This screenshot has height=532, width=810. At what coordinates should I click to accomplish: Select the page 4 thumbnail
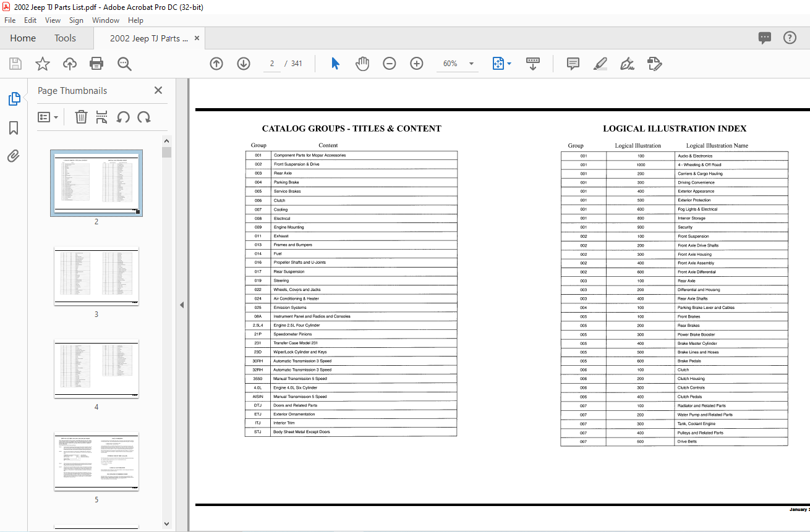96,368
